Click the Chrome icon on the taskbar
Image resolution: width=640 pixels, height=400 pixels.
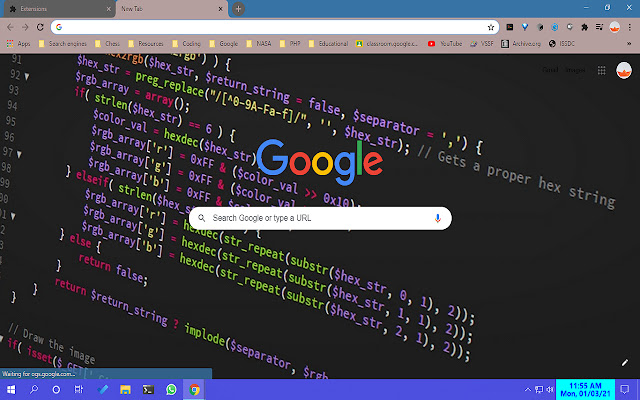(194, 389)
